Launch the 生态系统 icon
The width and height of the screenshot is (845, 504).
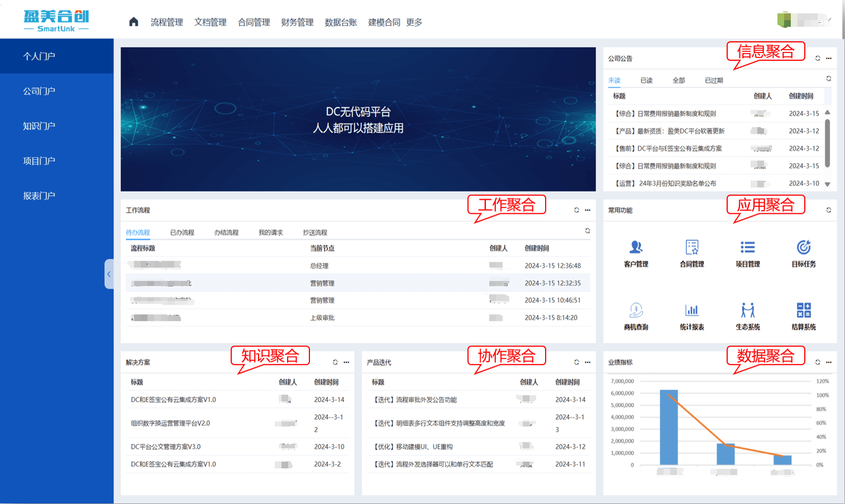tap(747, 310)
